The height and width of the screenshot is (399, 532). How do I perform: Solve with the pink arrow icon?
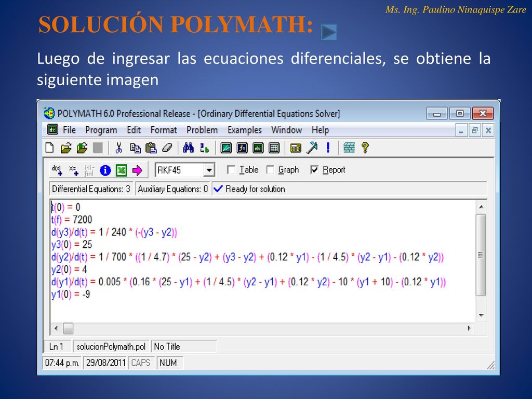pyautogui.click(x=137, y=170)
